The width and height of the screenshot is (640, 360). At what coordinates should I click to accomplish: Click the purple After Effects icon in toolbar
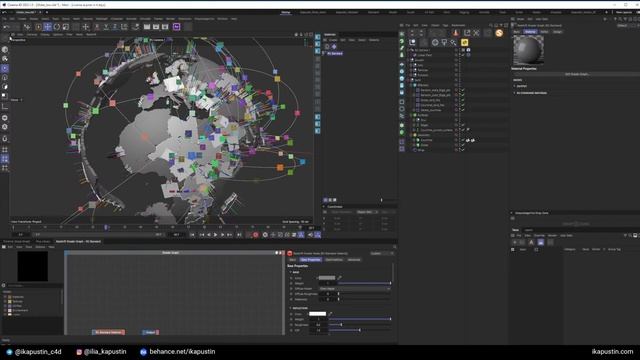tap(177, 27)
